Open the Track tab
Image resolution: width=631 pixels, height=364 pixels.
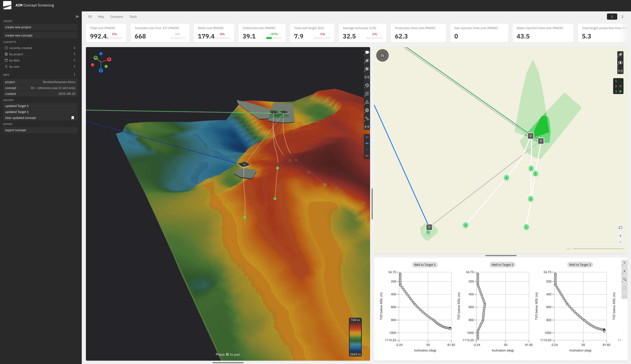point(133,17)
